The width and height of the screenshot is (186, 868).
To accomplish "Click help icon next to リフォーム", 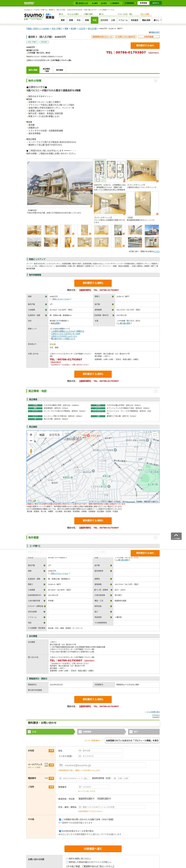I will pyautogui.click(x=44, y=617).
